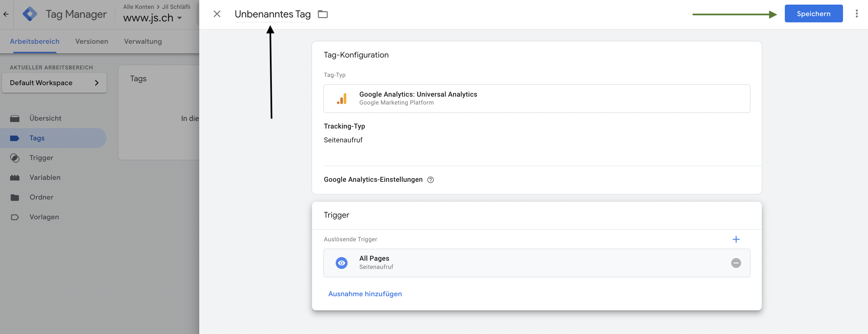868x334 pixels.
Task: Switch to the Versionen tab
Action: [92, 41]
